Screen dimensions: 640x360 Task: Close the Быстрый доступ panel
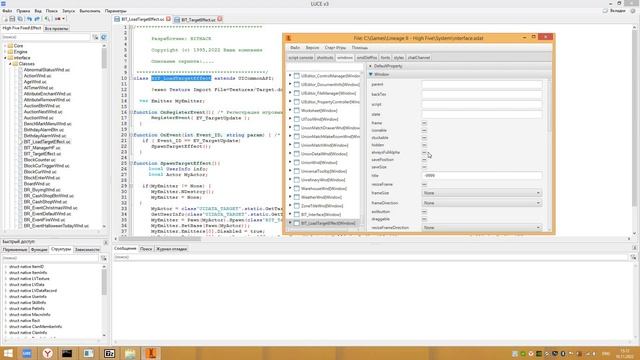point(106,242)
